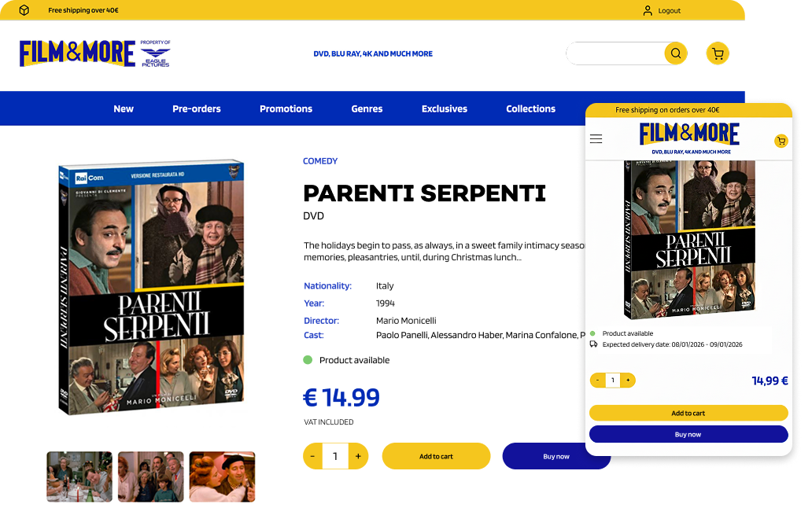812x526 pixels.
Task: Decrease quantity with desktop minus button
Action: tap(312, 456)
